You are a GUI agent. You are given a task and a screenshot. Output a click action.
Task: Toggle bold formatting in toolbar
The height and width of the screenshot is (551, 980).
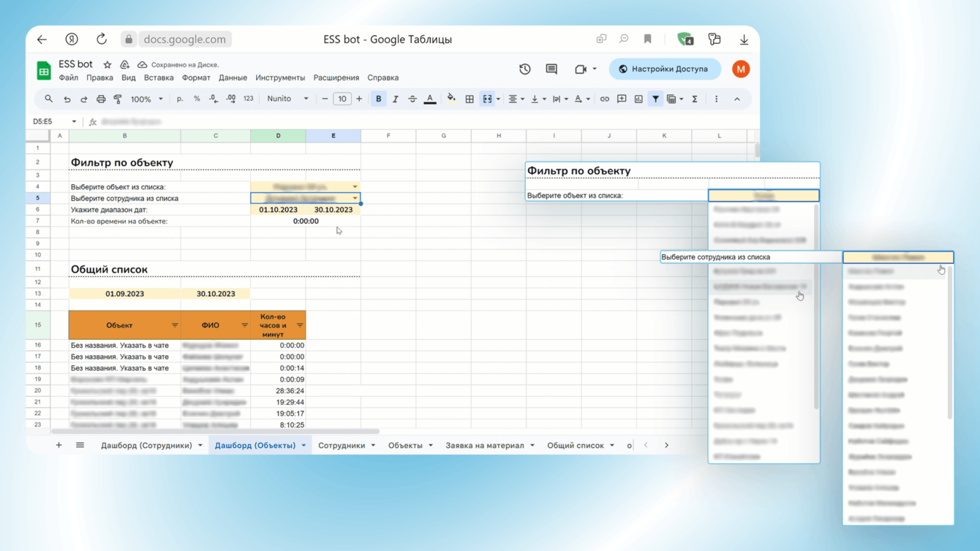pyautogui.click(x=378, y=99)
